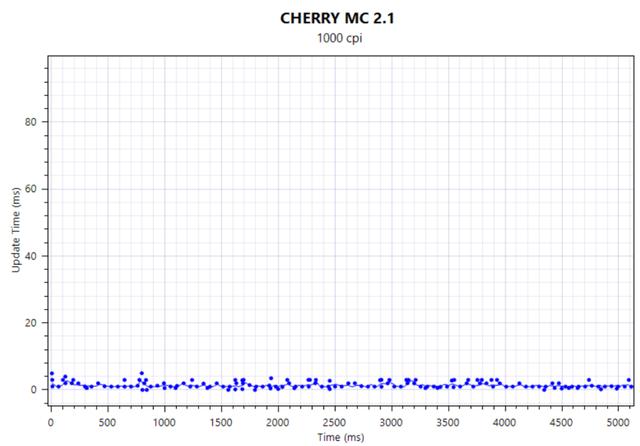Click the 3000 x-axis tick label
The width and height of the screenshot is (640, 446).
391,422
